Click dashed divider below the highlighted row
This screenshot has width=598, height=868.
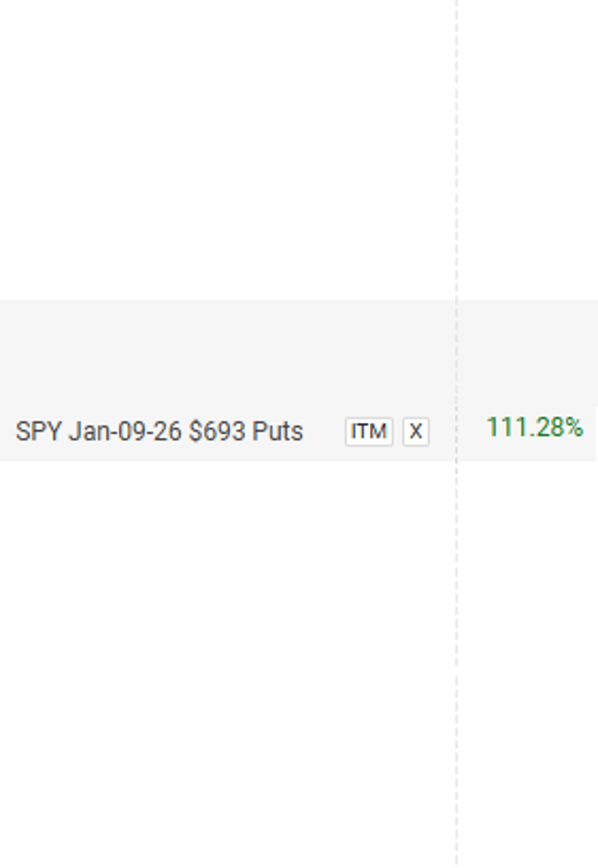click(456, 663)
